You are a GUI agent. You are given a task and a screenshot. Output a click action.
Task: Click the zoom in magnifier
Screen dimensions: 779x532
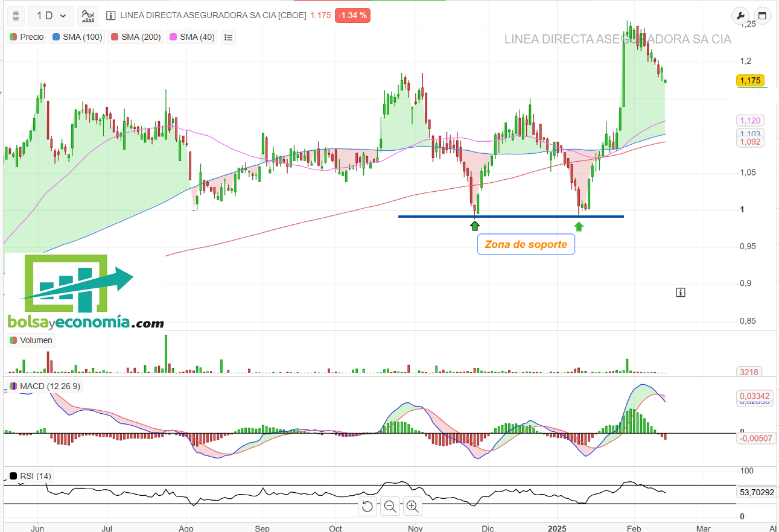(412, 507)
